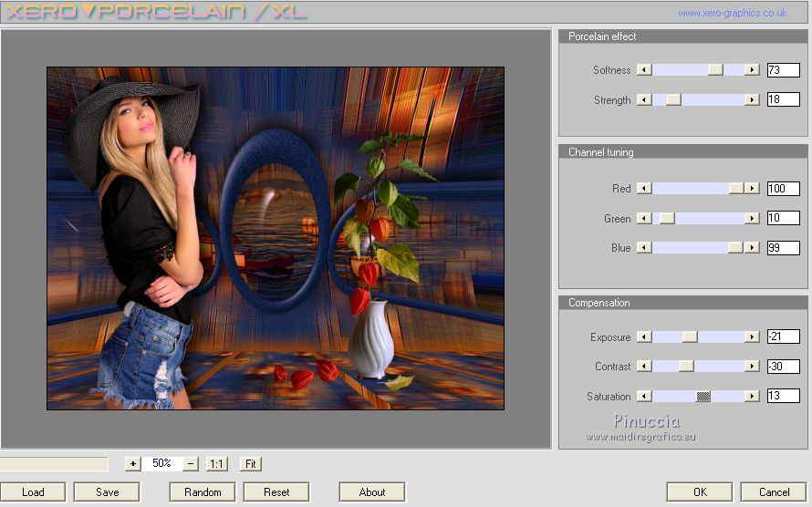Increase Exposure with right arrow
This screenshot has width=812, height=507.
pos(752,337)
